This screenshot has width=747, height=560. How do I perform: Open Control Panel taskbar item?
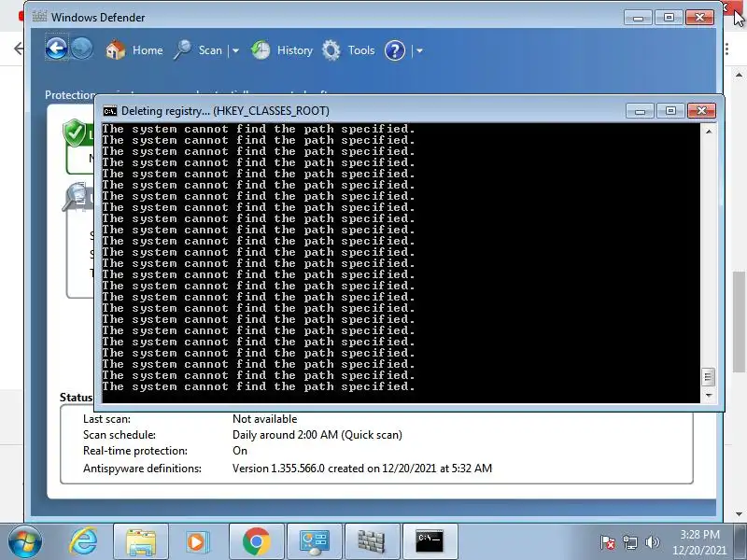[315, 541]
